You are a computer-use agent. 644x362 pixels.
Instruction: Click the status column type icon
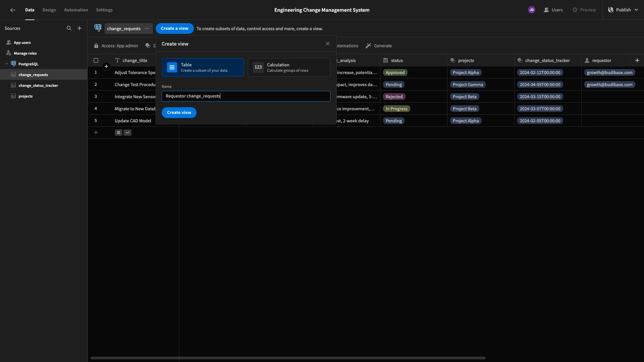[386, 61]
